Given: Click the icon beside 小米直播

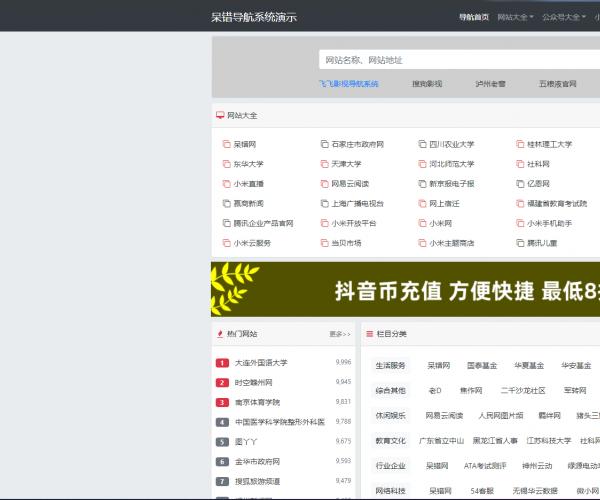Looking at the screenshot, I should pos(227,184).
